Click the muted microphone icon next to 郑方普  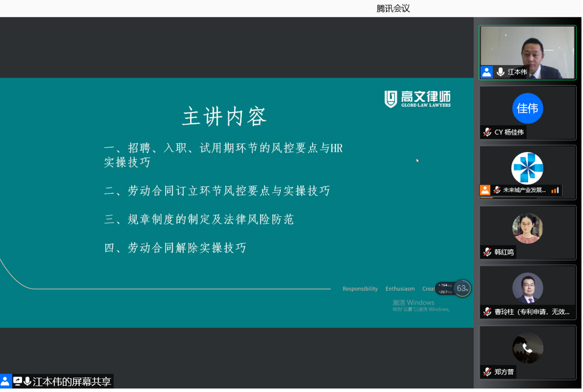tap(487, 372)
